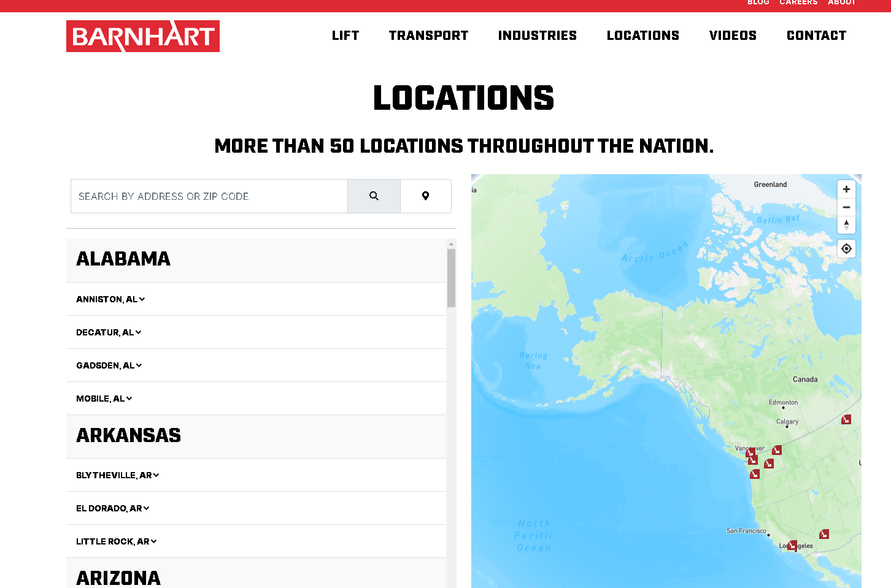891x588 pixels.
Task: Open the About link
Action: coord(841,2)
